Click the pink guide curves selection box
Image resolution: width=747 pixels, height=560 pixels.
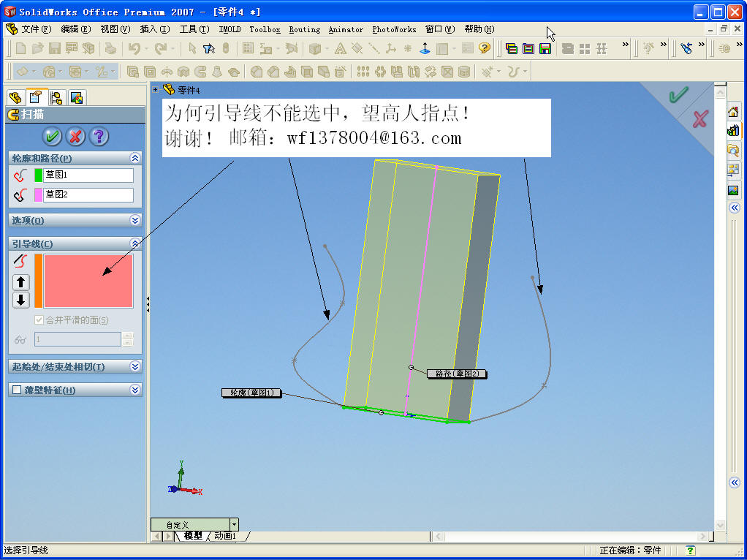point(88,281)
